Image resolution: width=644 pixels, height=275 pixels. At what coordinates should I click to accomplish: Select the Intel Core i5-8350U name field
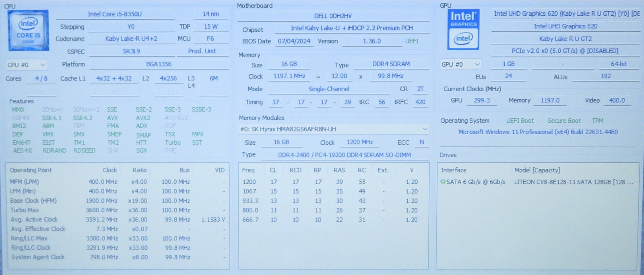[x=115, y=14]
